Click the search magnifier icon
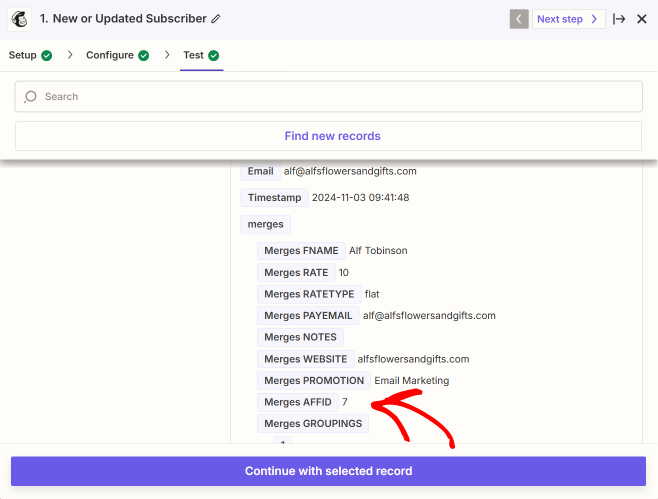This screenshot has width=658, height=499. pos(30,97)
